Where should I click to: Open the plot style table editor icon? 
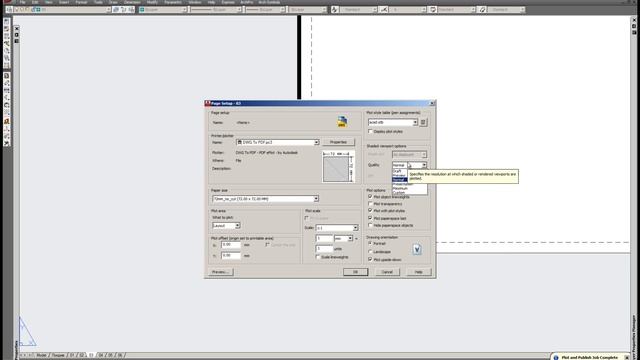pos(423,122)
